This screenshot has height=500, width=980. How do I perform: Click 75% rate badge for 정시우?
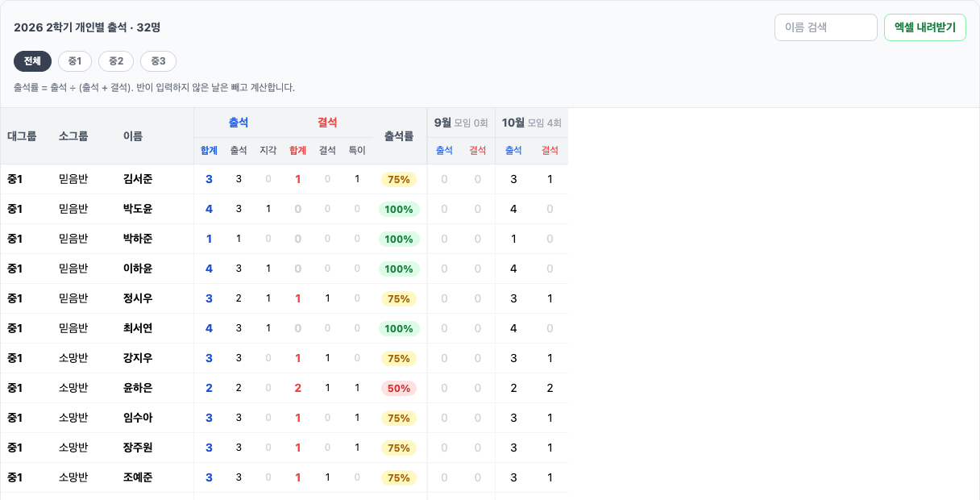pyautogui.click(x=399, y=298)
